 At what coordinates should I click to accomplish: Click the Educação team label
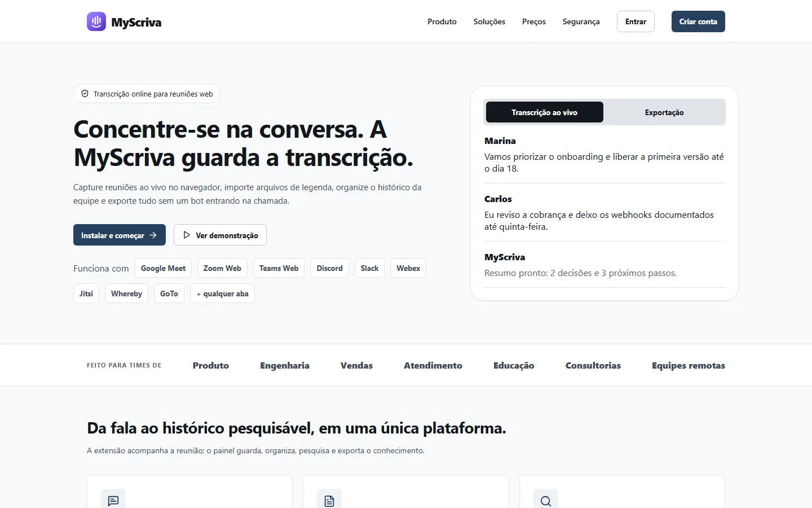point(514,365)
